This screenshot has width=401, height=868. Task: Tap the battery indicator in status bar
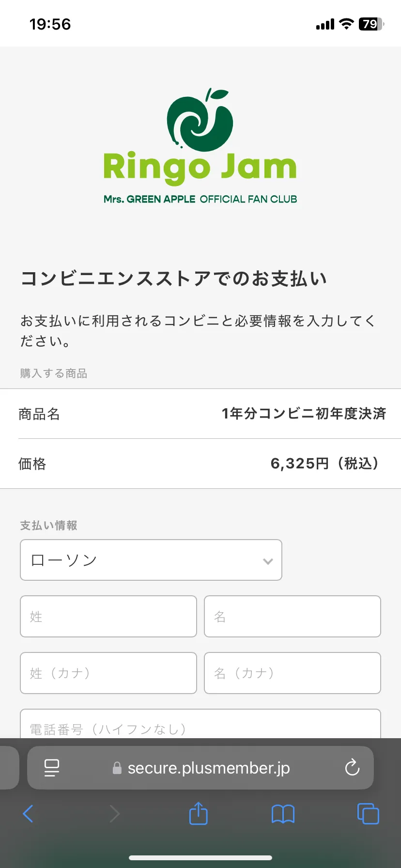pyautogui.click(x=371, y=24)
